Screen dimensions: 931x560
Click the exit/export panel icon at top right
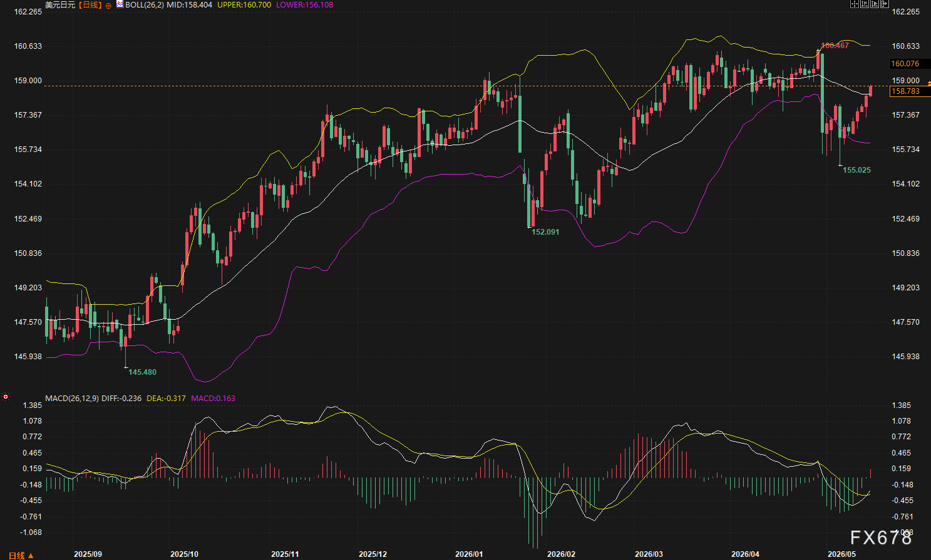coord(885,4)
